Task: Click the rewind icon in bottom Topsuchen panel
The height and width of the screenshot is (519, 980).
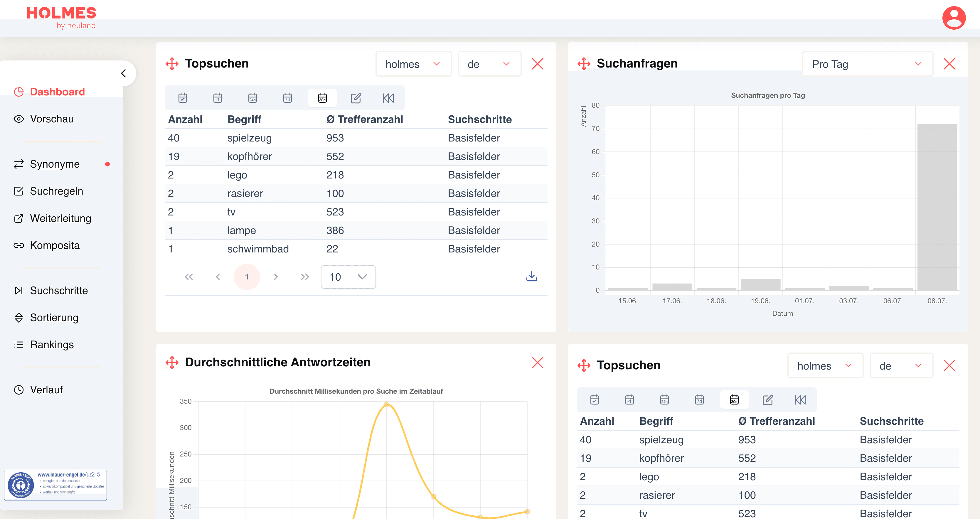Action: click(800, 400)
